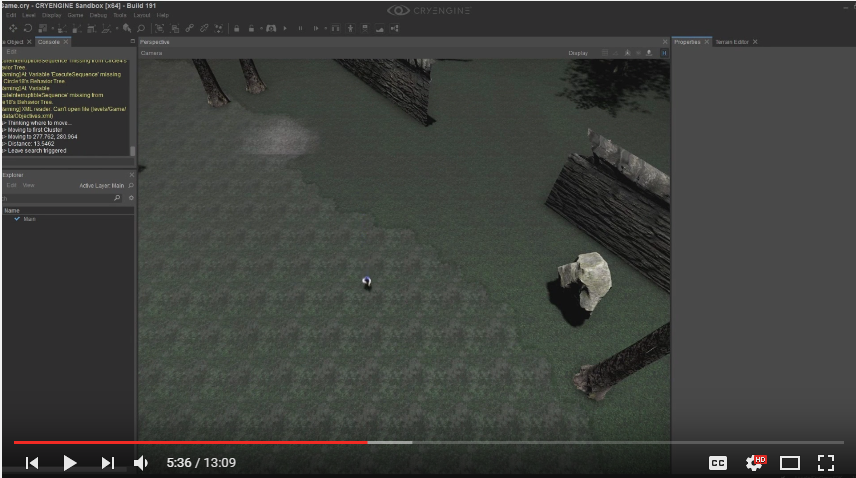Toggle the Main layer checkmark in Explorer

[x=17, y=219]
